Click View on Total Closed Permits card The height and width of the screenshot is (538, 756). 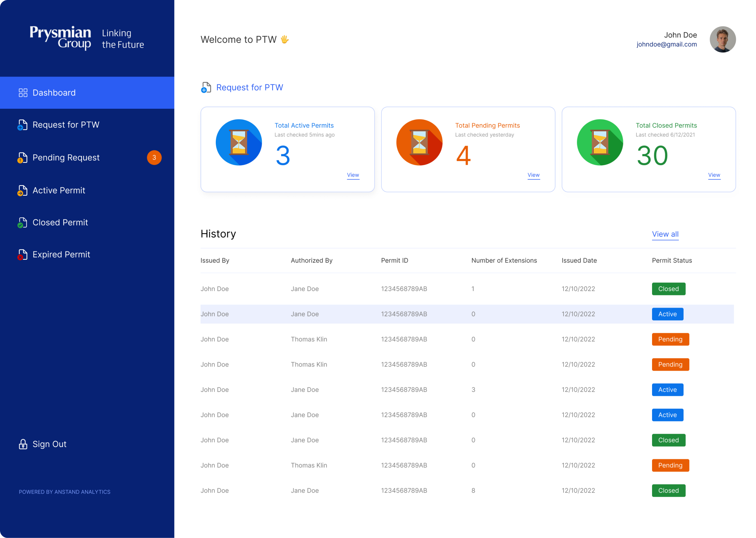click(714, 175)
